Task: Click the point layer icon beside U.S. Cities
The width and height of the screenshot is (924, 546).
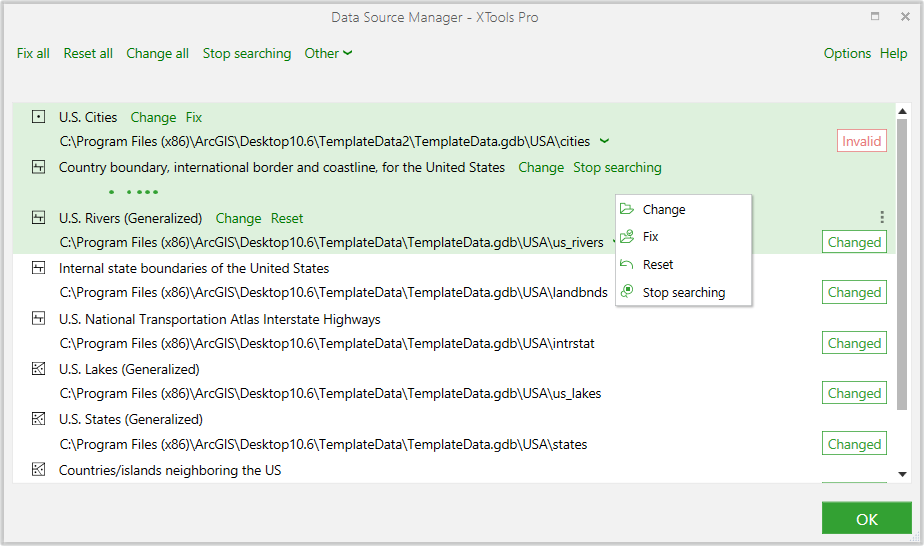Action: (38, 117)
